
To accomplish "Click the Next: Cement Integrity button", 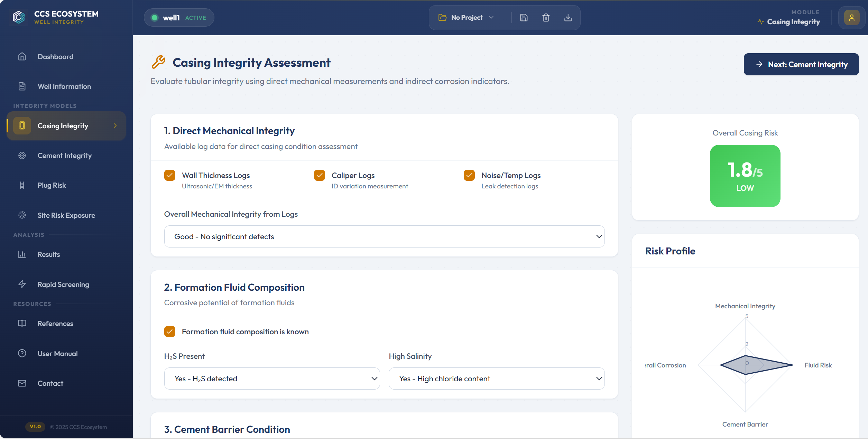I will click(801, 64).
